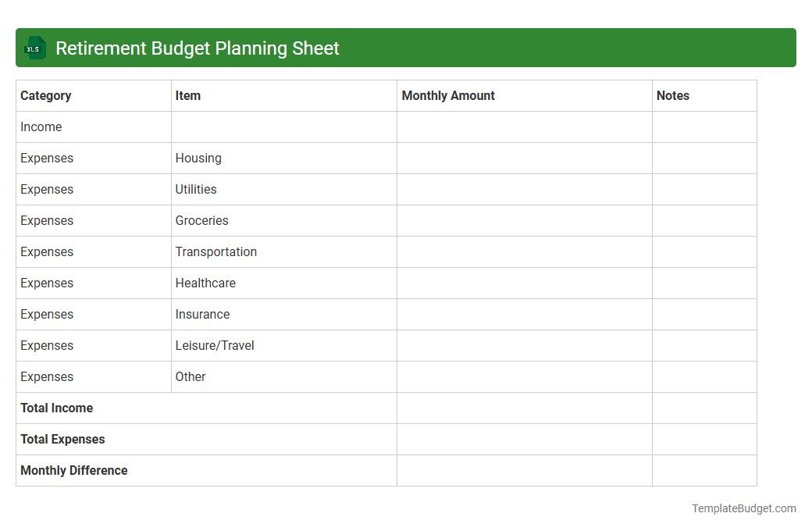Select the Healthcare item cell

pos(205,283)
